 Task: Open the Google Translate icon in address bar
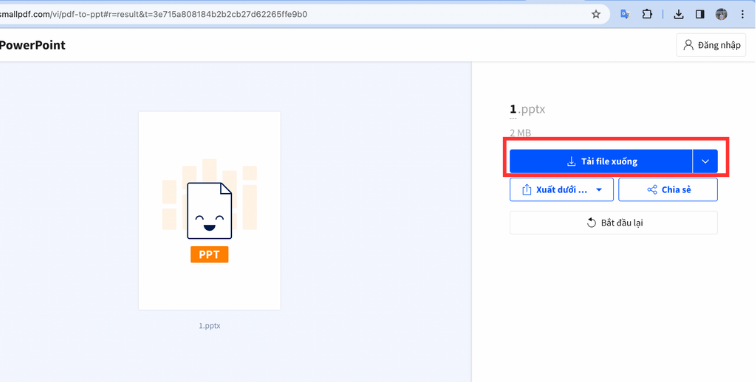tap(625, 14)
